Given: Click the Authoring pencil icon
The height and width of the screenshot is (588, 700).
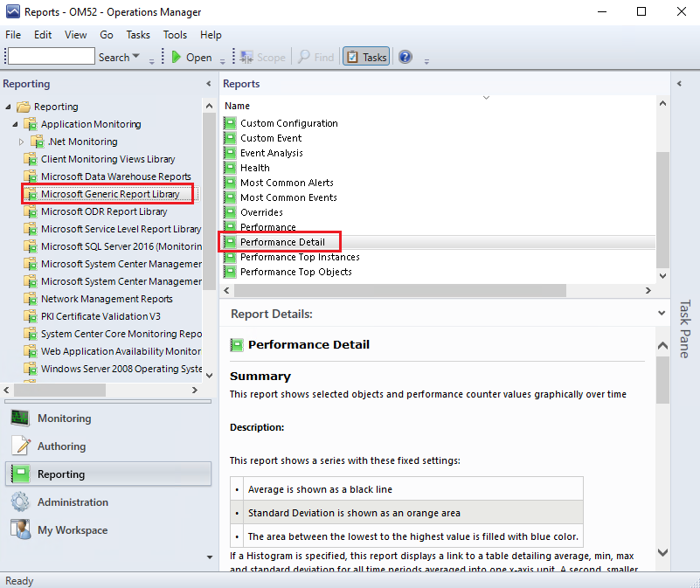Looking at the screenshot, I should click(x=20, y=446).
